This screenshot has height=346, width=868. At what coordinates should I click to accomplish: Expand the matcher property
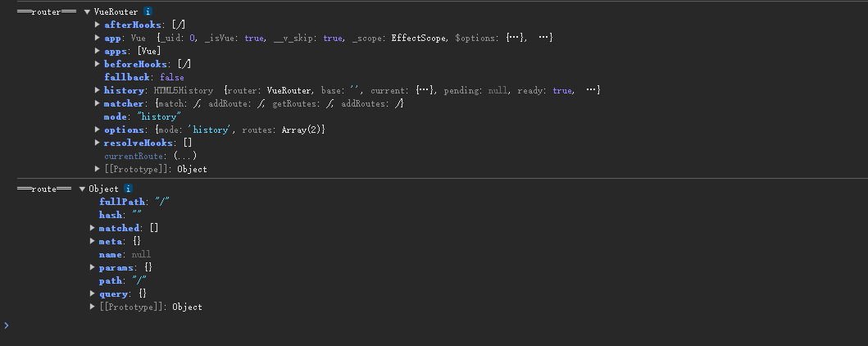[x=98, y=103]
